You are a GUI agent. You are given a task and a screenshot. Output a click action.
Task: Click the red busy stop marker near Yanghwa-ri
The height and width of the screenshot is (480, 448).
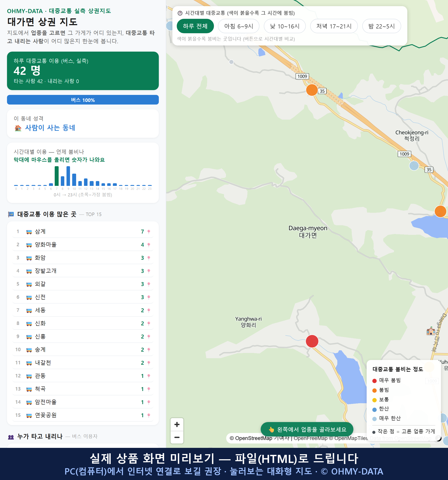click(x=312, y=341)
